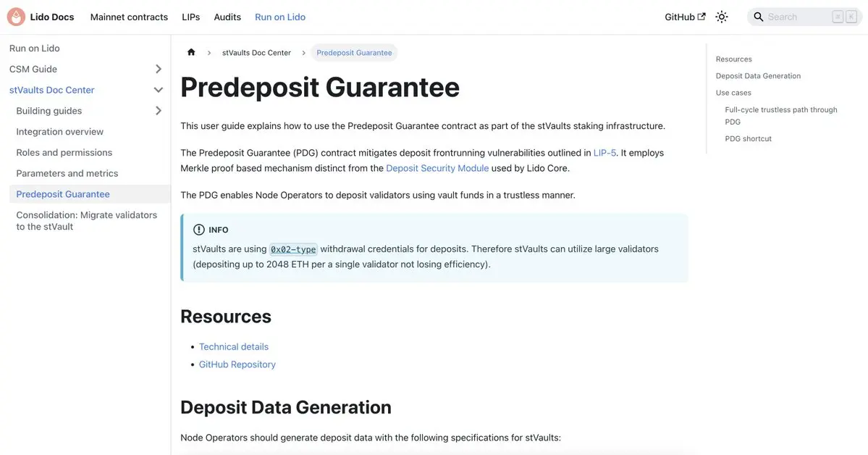Screen dimensions: 868x455
Task: Open the GitHub Repository resource link
Action: coord(237,364)
